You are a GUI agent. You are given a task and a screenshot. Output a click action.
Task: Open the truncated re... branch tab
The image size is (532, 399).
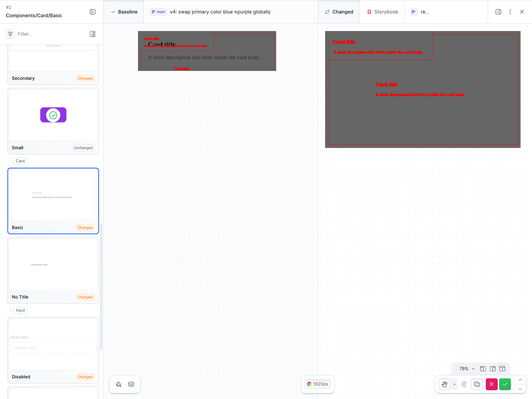(420, 12)
